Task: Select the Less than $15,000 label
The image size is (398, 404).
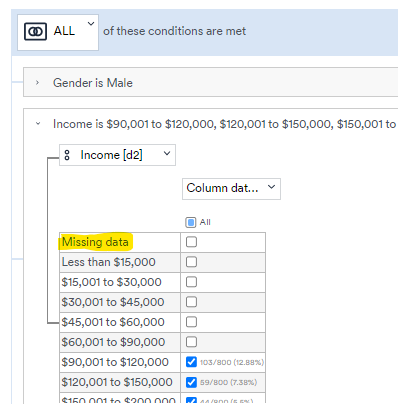Action: point(109,262)
